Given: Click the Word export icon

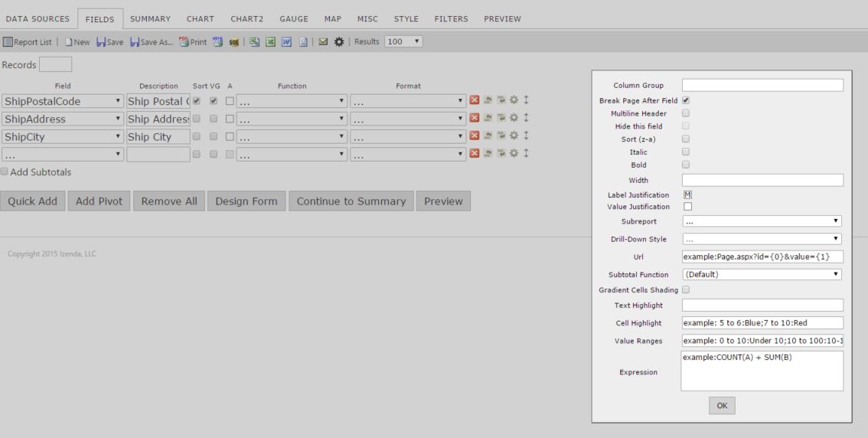Looking at the screenshot, I should coord(286,42).
